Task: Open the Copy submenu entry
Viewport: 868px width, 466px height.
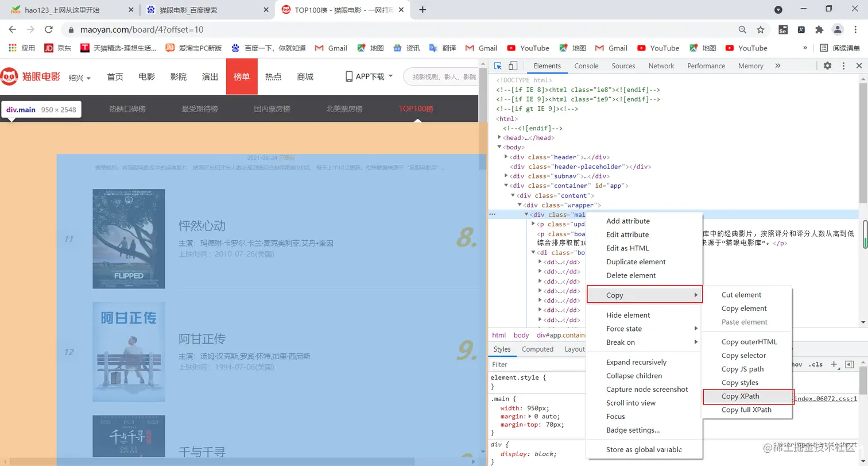Action: click(644, 295)
